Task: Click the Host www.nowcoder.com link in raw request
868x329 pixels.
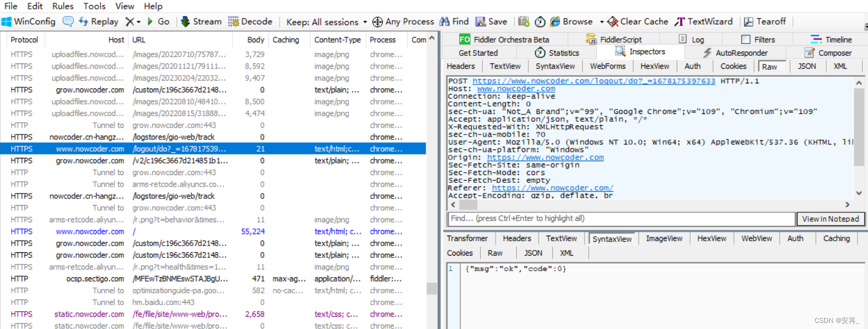Action: coord(516,89)
